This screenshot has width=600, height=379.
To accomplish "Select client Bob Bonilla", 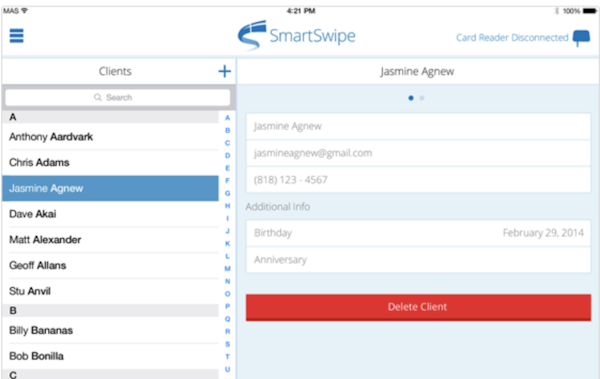I will (x=110, y=356).
